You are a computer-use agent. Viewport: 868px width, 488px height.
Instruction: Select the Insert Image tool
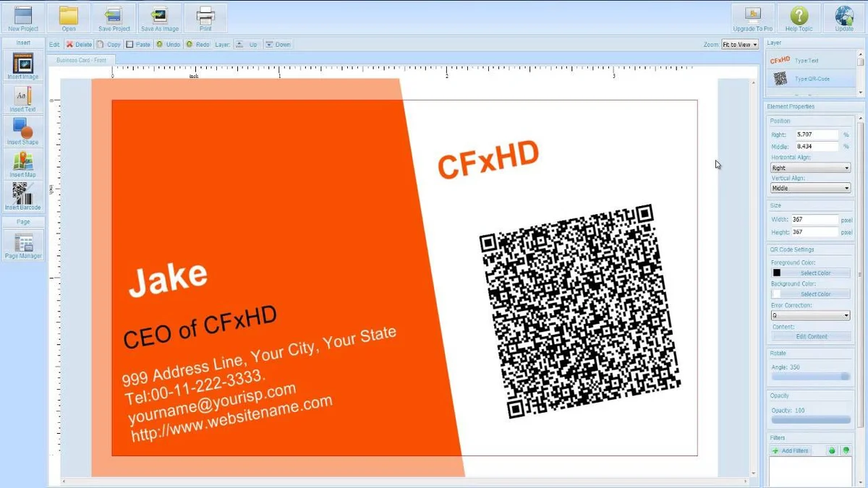tap(23, 66)
